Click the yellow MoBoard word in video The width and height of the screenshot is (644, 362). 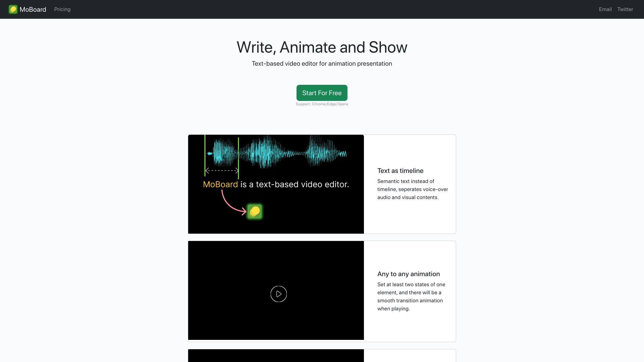pyautogui.click(x=220, y=184)
